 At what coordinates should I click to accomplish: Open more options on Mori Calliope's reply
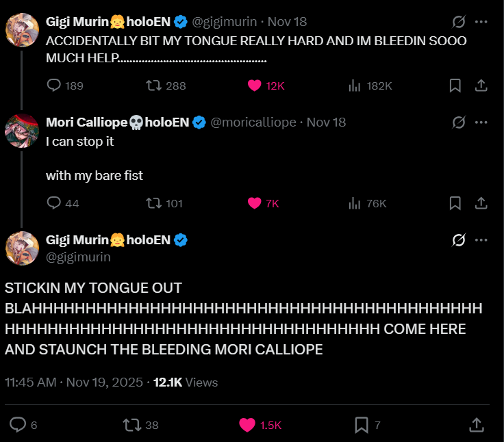click(x=481, y=122)
